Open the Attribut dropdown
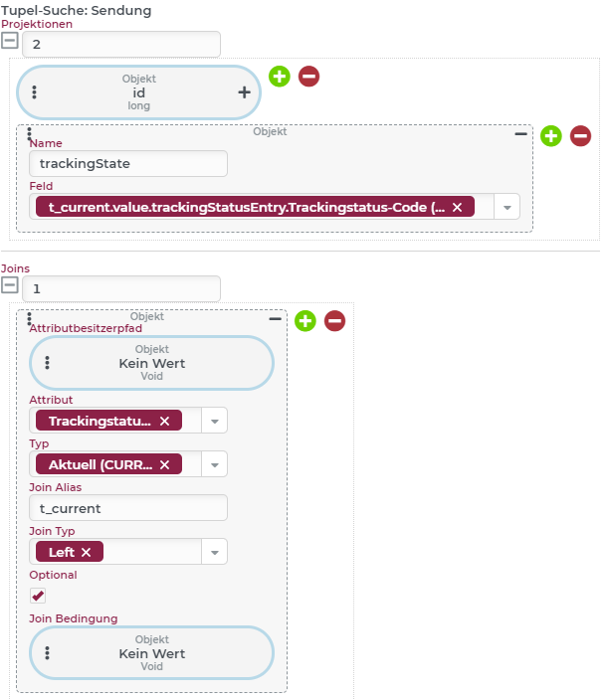The height and width of the screenshot is (700, 608). [x=215, y=422]
